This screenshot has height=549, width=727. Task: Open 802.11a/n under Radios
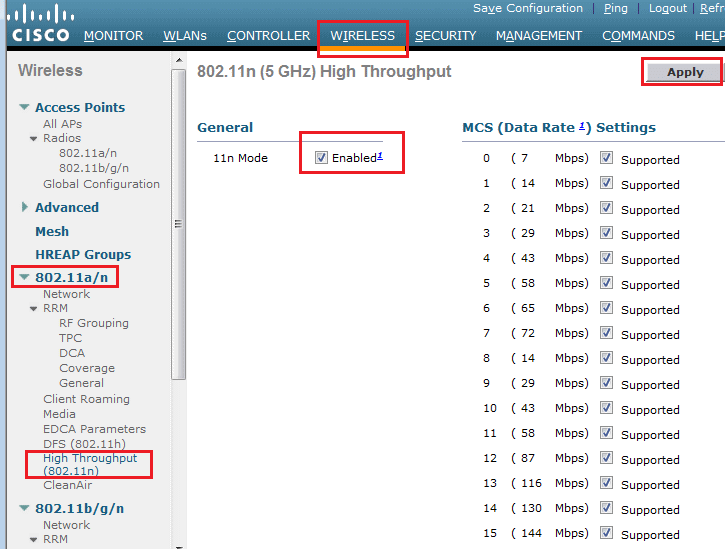[x=88, y=153]
